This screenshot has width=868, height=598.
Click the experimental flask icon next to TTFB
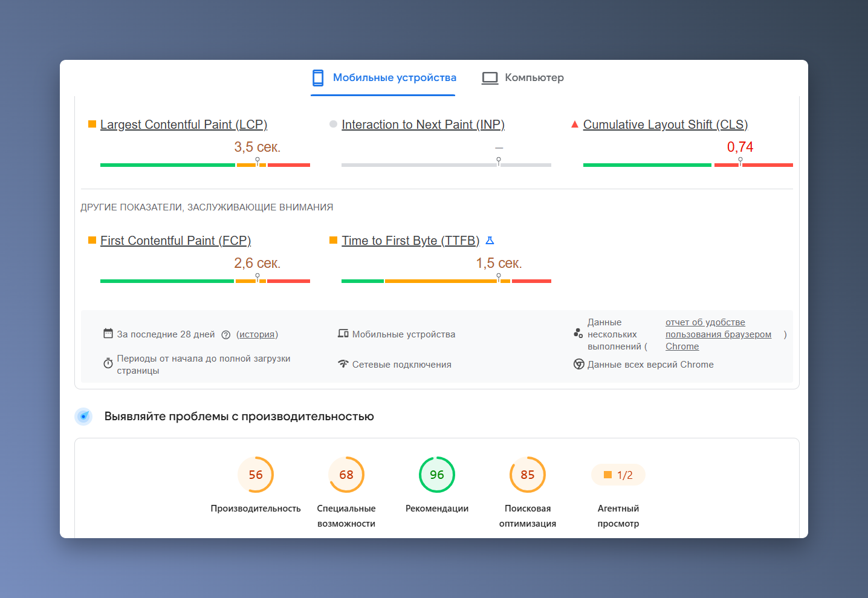pyautogui.click(x=490, y=241)
